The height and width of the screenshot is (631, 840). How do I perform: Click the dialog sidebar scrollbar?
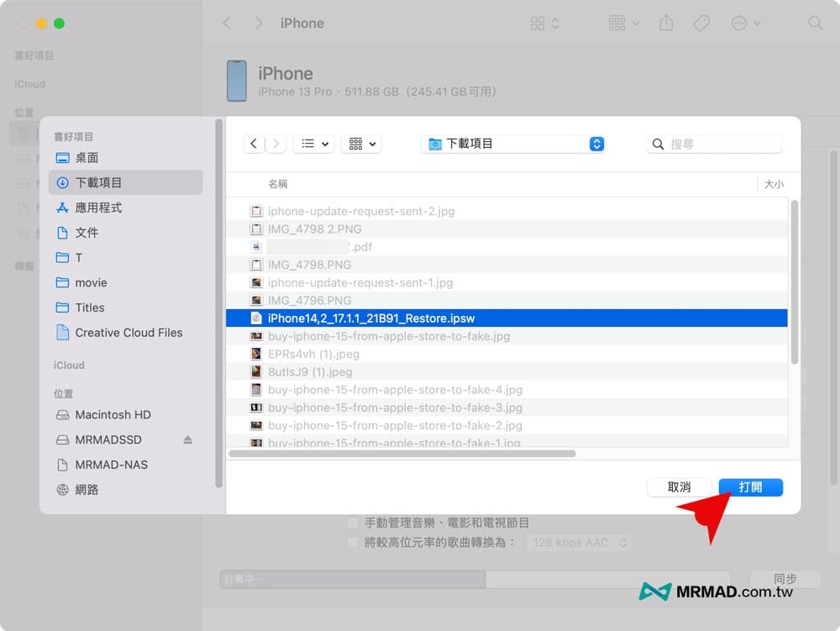click(218, 303)
